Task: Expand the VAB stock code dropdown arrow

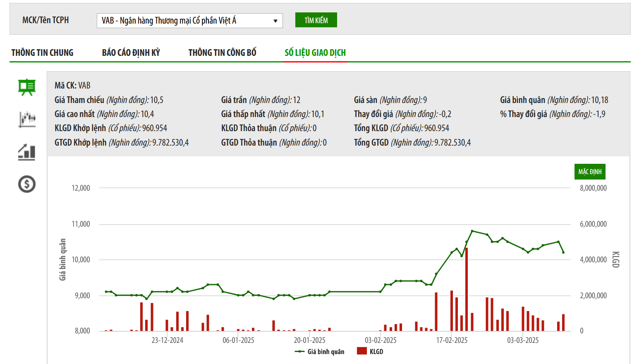Action: (275, 21)
